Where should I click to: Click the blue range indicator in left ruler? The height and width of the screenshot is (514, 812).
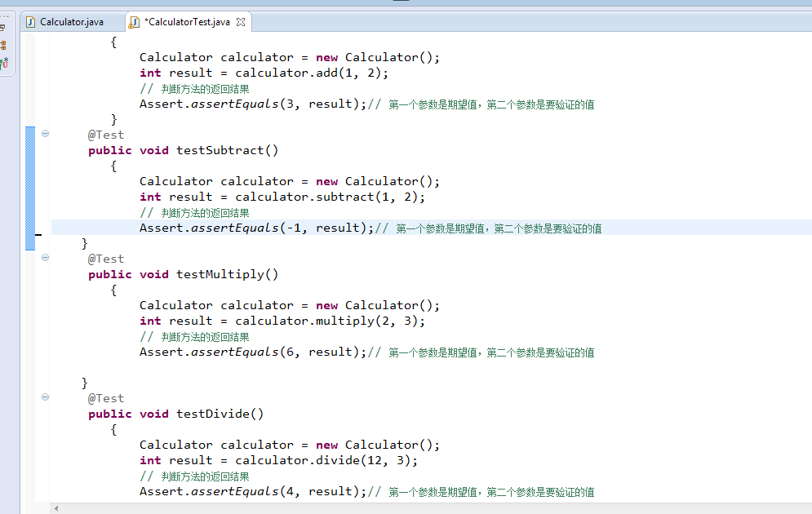[30, 188]
